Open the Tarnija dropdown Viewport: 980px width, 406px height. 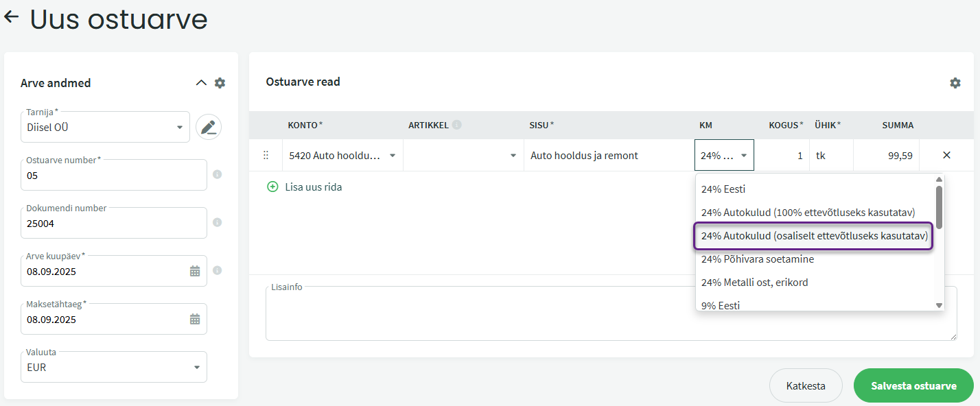coord(179,128)
